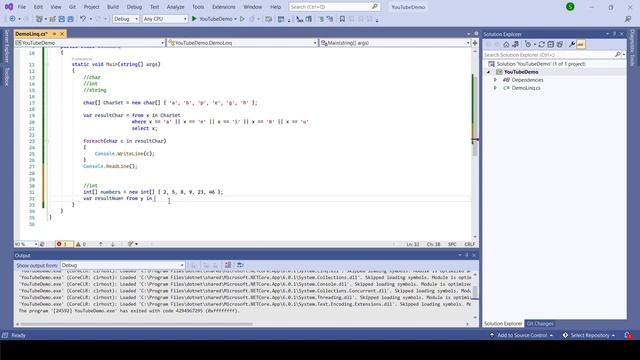Viewport: 640px width, 360px height.
Task: Pin the DemoLinq.cs tab
Action: pyautogui.click(x=55, y=34)
